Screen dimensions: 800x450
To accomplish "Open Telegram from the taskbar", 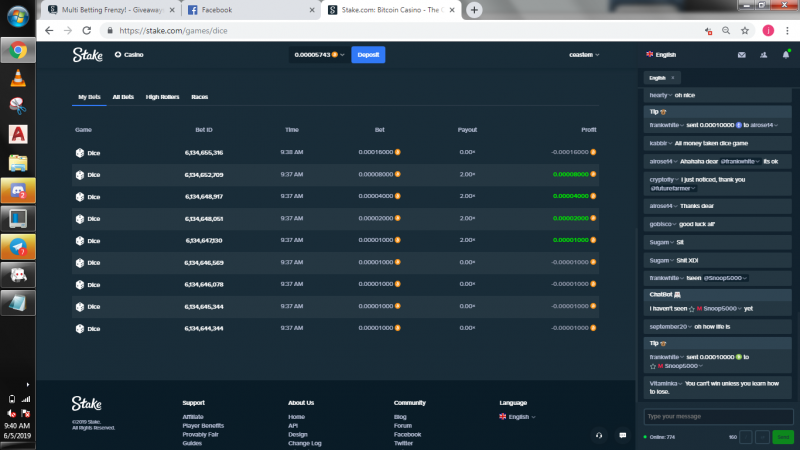I will coord(18,247).
